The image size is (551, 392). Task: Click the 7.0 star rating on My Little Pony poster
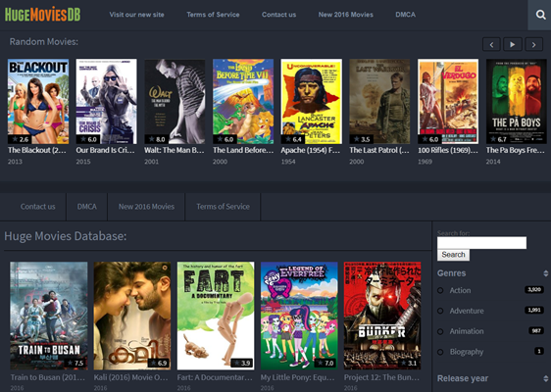pyautogui.click(x=325, y=363)
